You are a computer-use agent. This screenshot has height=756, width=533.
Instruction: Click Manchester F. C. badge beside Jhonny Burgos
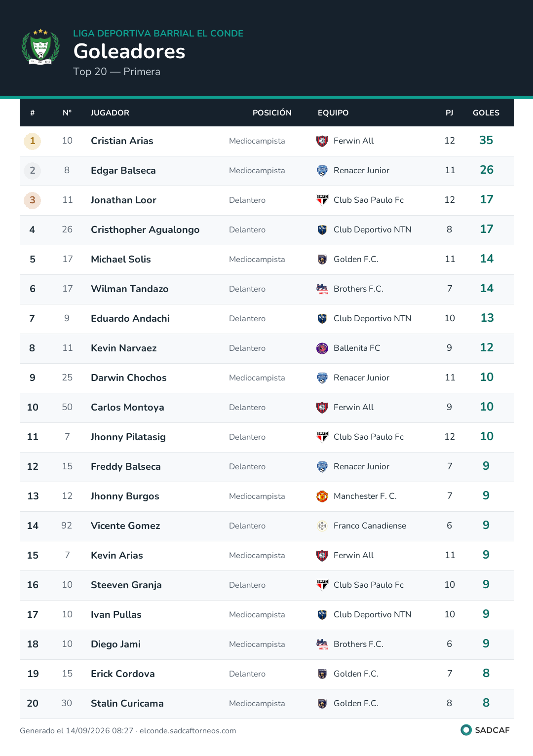point(322,496)
